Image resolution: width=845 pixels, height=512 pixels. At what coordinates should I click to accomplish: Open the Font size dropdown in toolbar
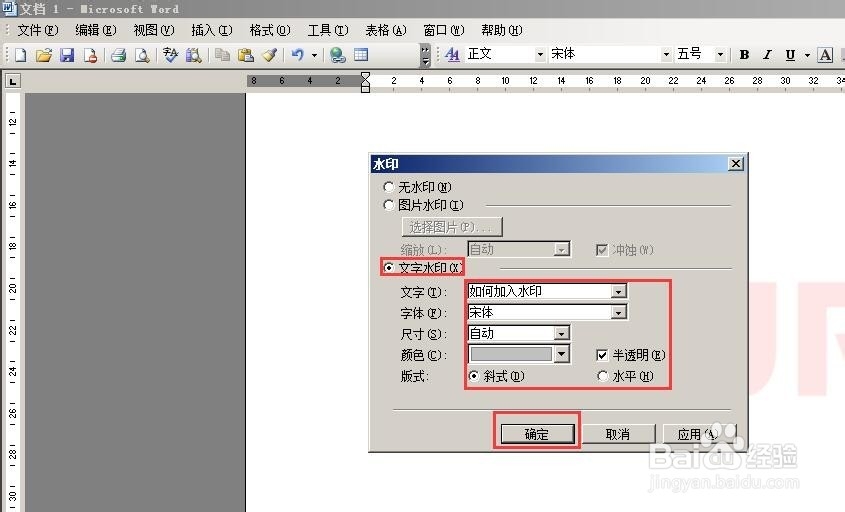tap(719, 54)
